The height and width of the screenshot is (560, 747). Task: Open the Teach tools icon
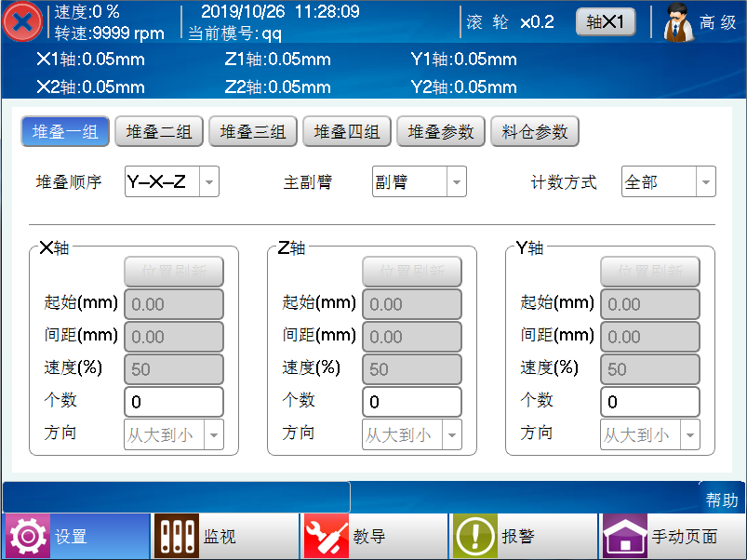(327, 536)
